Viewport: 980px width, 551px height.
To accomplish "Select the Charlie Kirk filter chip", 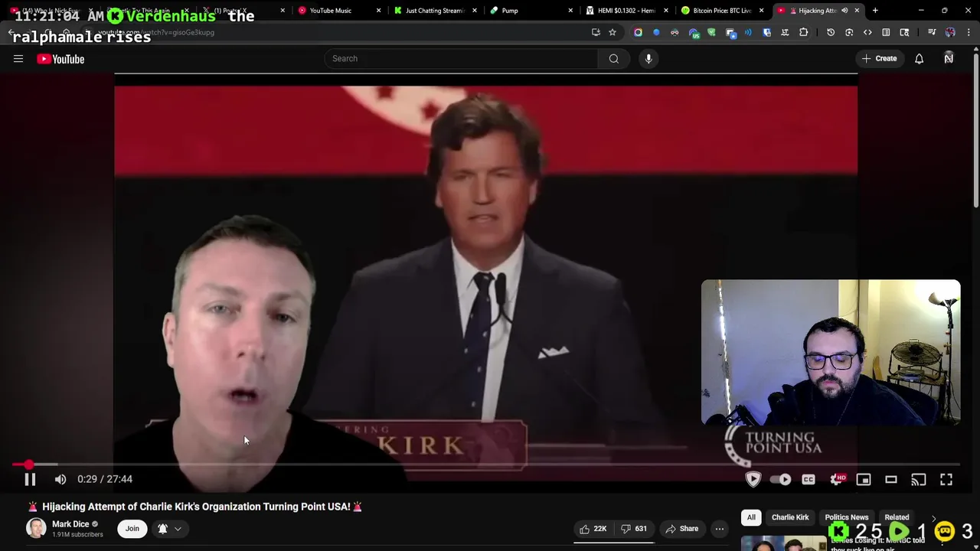I will 790,517.
